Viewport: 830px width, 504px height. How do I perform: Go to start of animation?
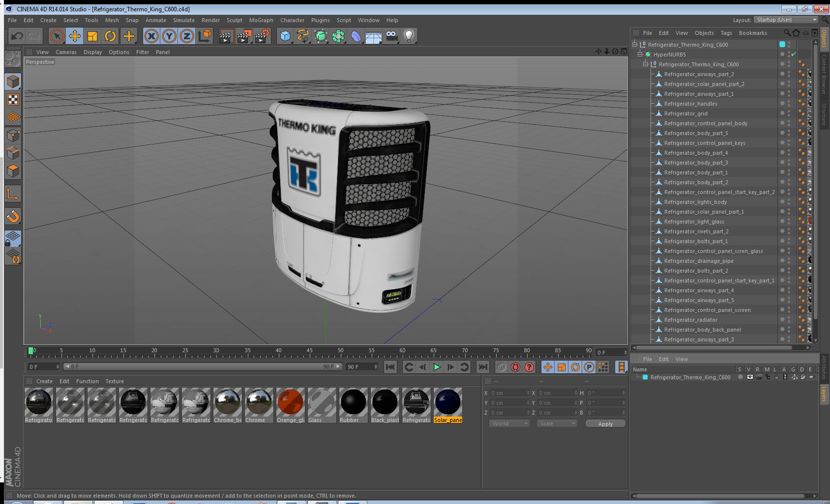(390, 367)
